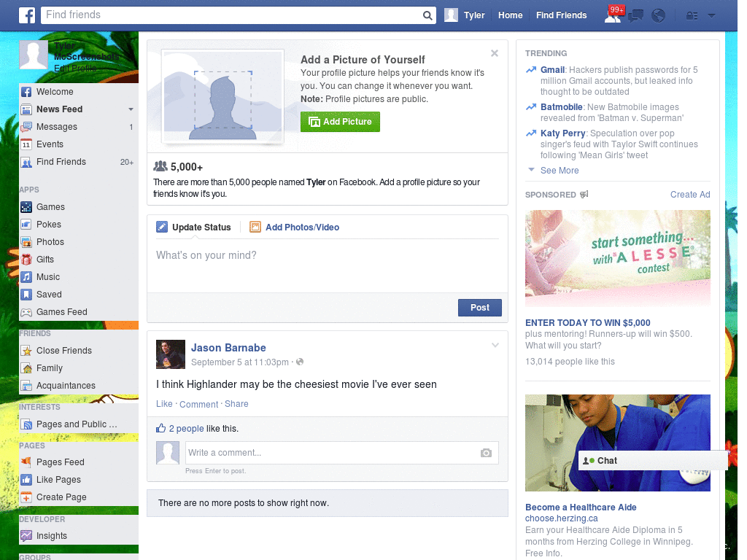Click the Like Pages thumbs-up icon
Viewport: 747px width, 560px height.
pos(27,480)
